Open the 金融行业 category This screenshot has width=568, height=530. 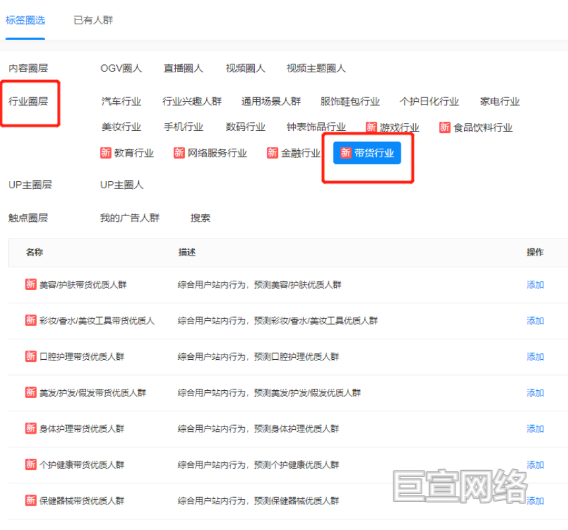click(x=293, y=153)
